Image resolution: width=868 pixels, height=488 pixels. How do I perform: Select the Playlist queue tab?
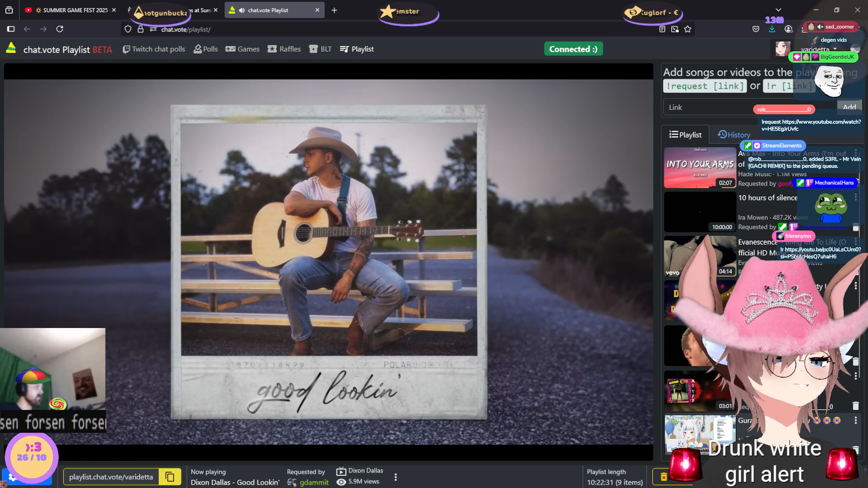685,135
